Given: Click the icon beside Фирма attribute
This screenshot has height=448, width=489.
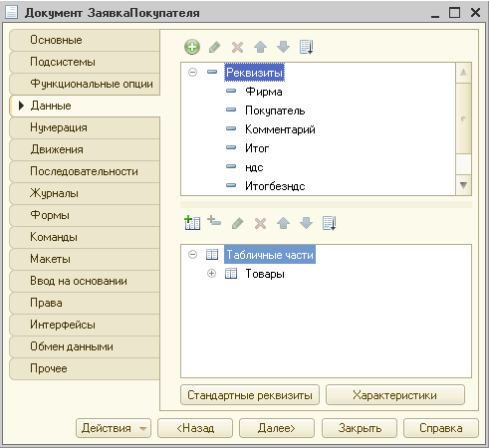Looking at the screenshot, I should (x=231, y=91).
